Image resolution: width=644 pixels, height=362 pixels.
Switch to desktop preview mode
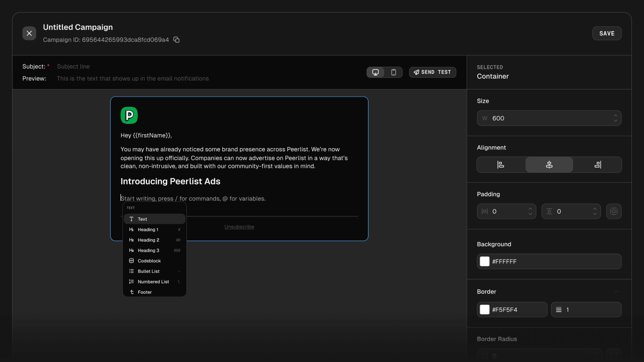[375, 72]
